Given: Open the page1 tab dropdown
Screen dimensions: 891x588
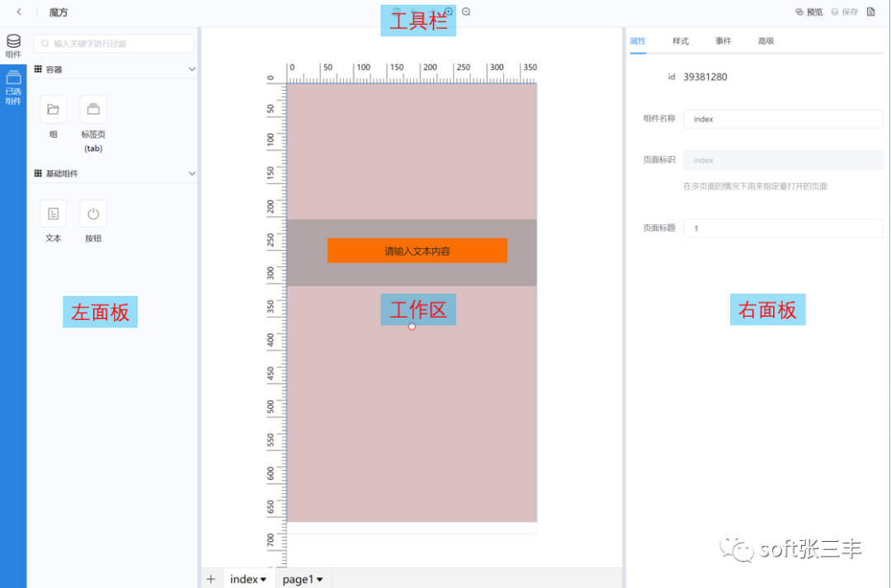Looking at the screenshot, I should (318, 580).
